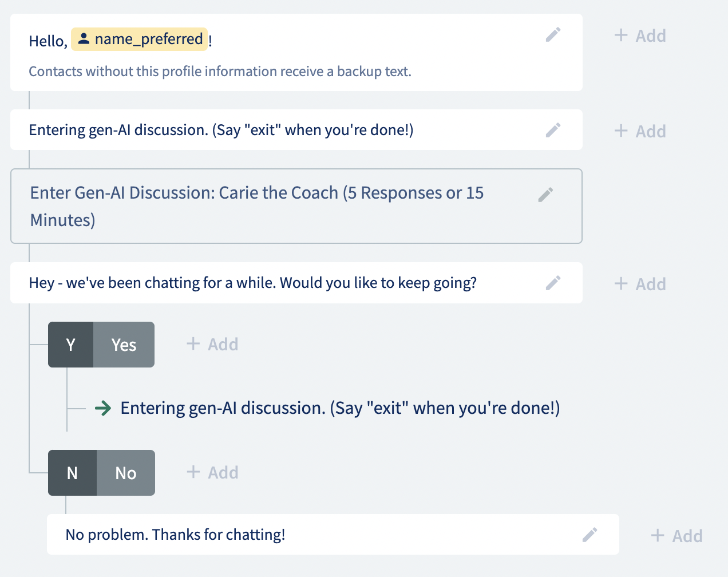
Task: Click pencil icon for first 'Entering gen-AI discussion' message
Action: click(553, 130)
